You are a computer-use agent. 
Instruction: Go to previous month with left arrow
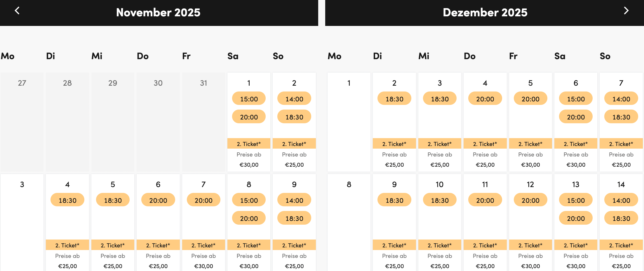click(x=17, y=11)
